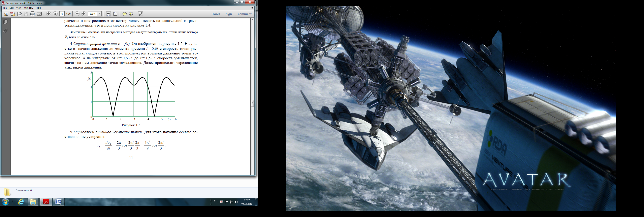Image resolution: width=644 pixels, height=217 pixels.
Task: Switch to Read Mode expand icon
Action: coord(140,14)
